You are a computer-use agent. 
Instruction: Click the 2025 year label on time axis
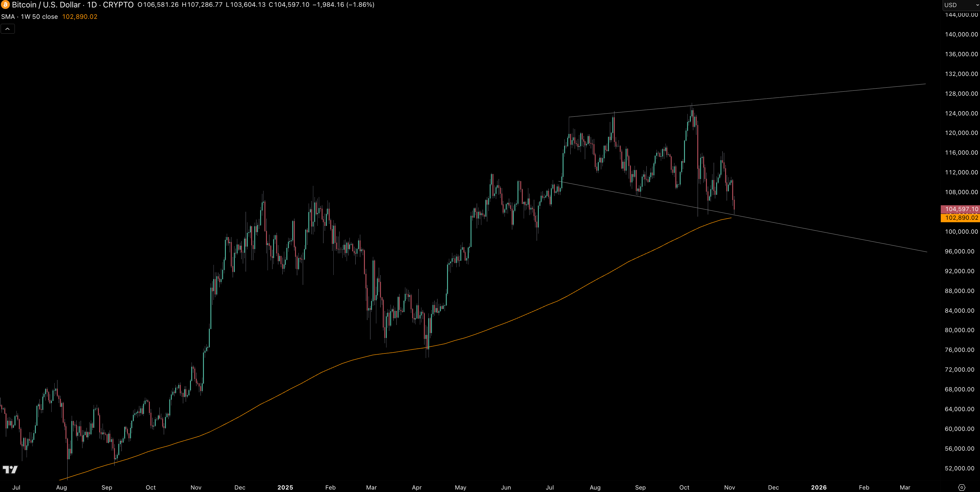click(x=285, y=487)
